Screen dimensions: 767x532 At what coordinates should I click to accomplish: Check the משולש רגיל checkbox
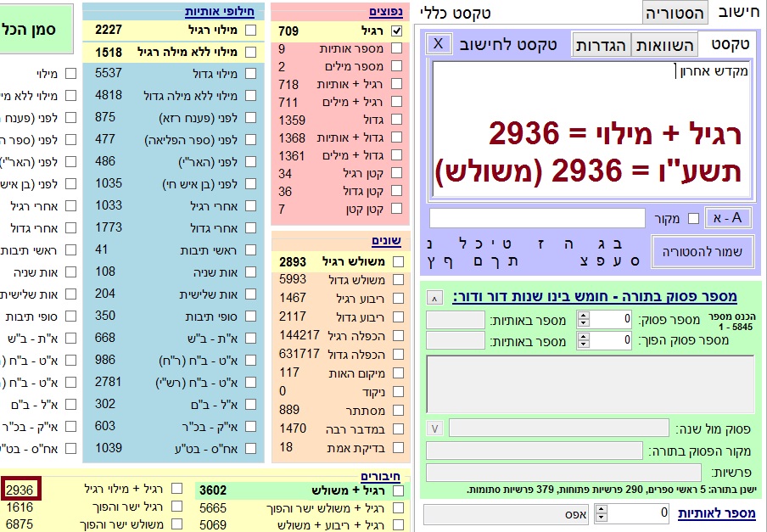[x=396, y=261]
